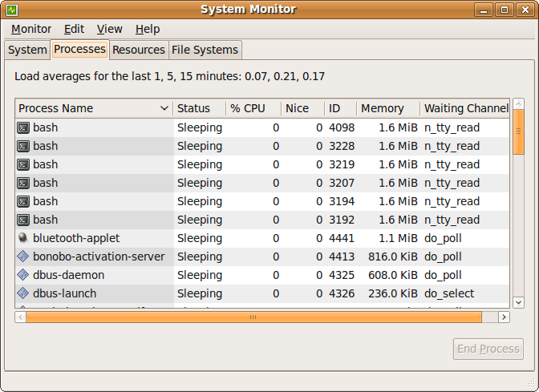Click terminal icon of bash process 3192

tap(23, 220)
